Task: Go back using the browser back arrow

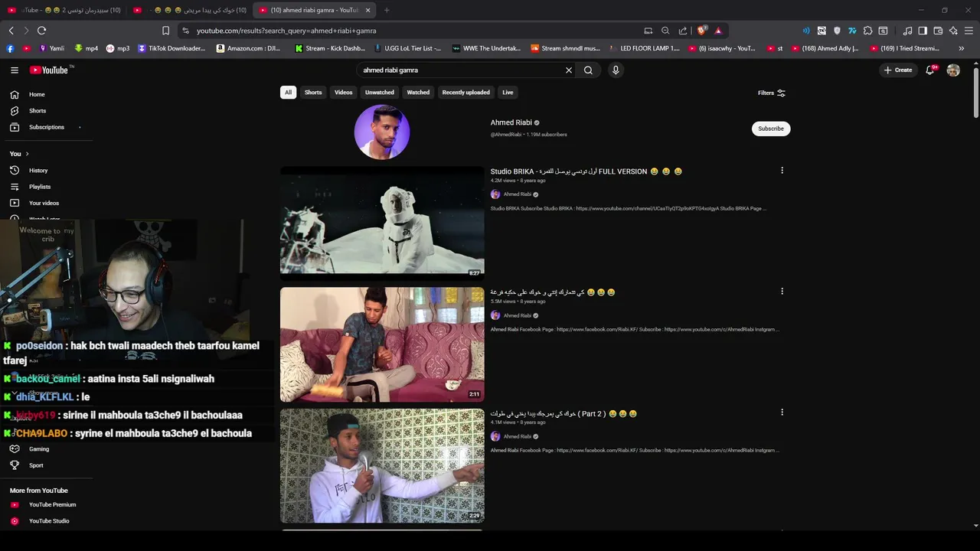Action: 11,31
